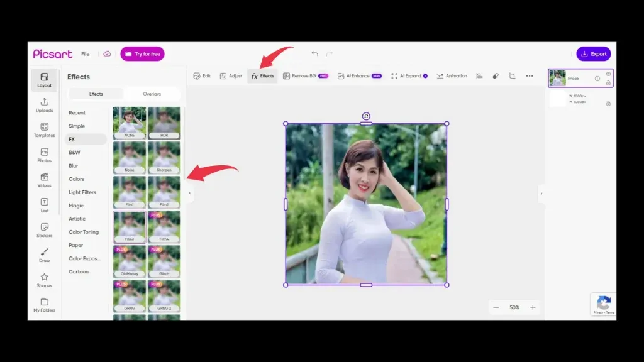Apply the Film3 effect thumbnail
Viewport: 644px width, 362px height.
coord(130,227)
